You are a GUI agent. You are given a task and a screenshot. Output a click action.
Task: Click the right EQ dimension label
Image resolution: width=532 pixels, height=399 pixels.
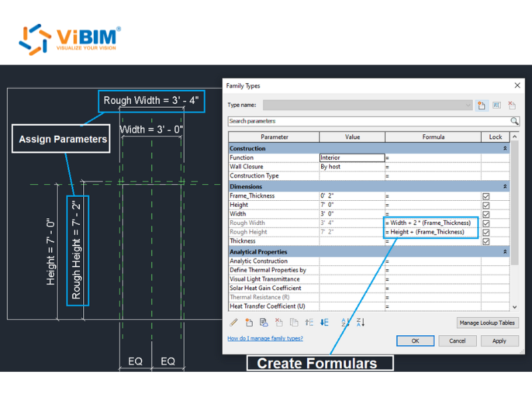(x=168, y=361)
